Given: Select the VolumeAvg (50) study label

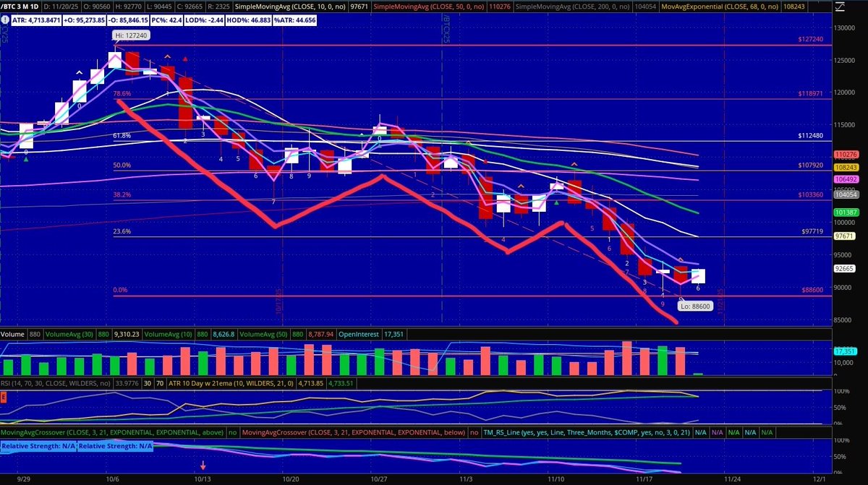Looking at the screenshot, I should click(x=263, y=335).
